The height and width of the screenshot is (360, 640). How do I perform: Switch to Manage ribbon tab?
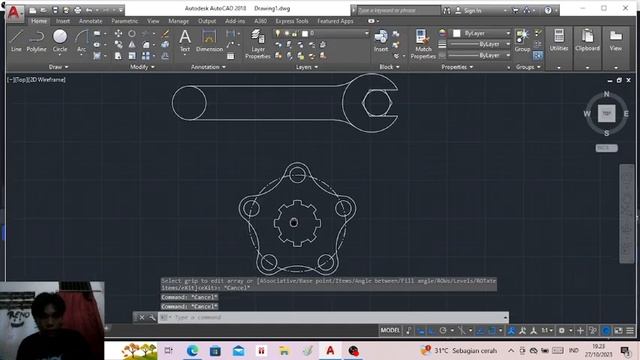(x=178, y=21)
